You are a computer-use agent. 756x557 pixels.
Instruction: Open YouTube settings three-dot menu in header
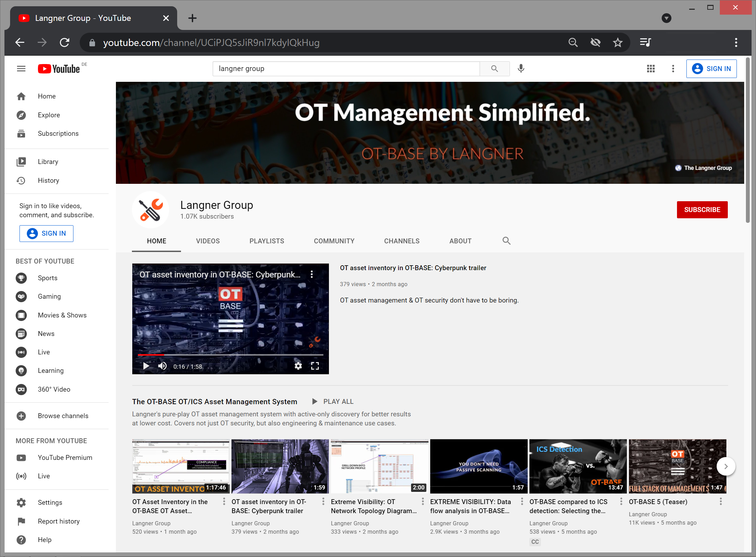click(x=673, y=69)
